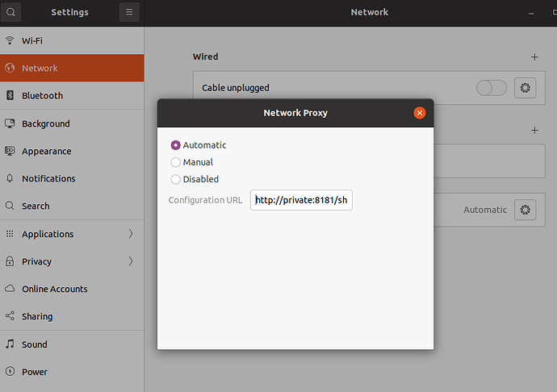Click the Configuration URL label
The image size is (557, 392).
click(205, 200)
